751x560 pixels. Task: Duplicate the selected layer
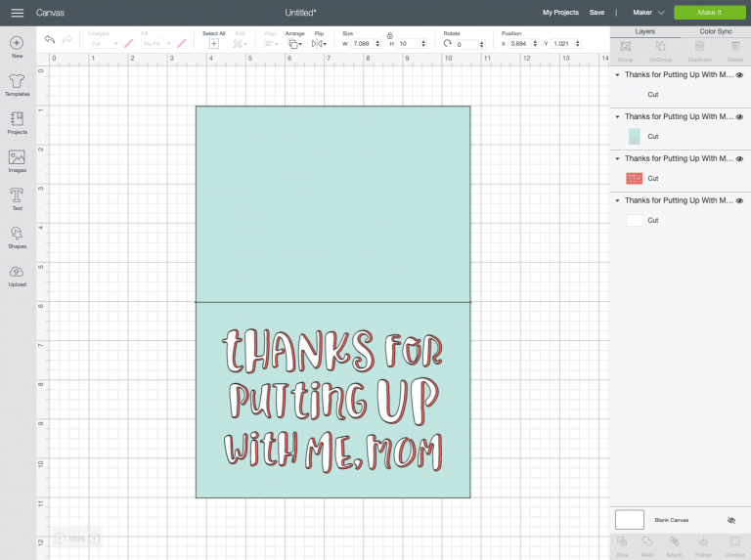[699, 51]
